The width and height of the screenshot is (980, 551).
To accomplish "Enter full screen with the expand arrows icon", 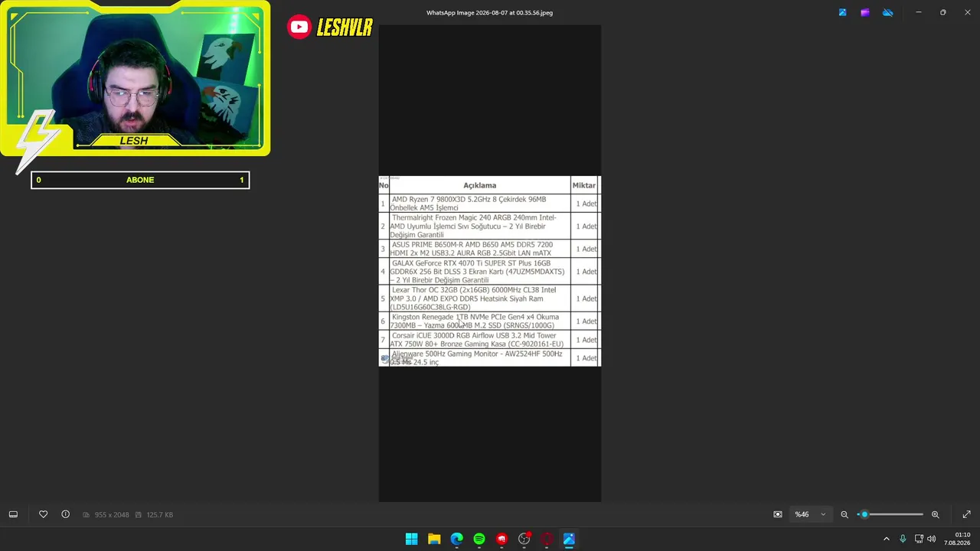I will click(966, 514).
